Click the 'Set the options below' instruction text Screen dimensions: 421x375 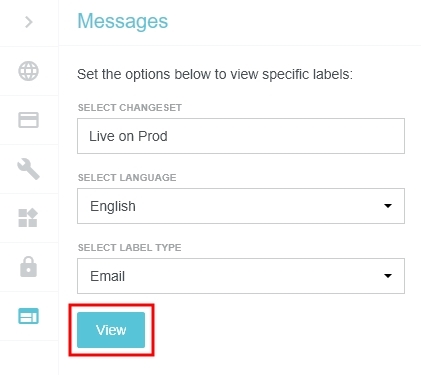click(x=215, y=74)
